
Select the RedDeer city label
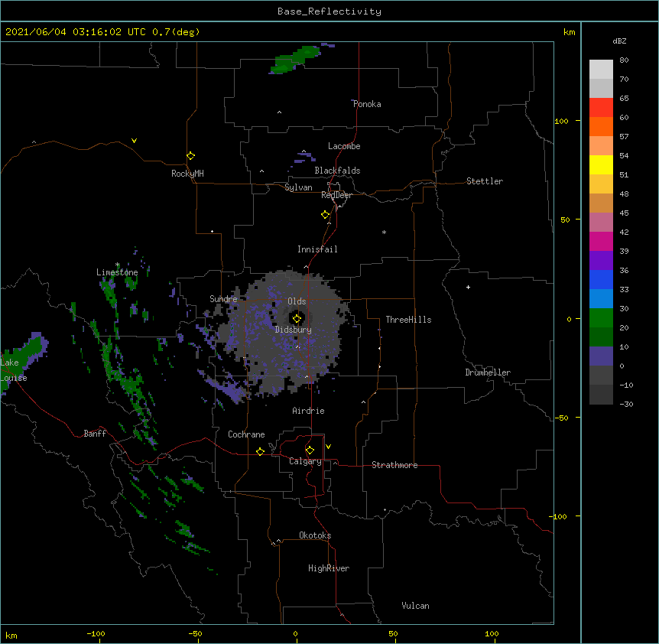point(336,195)
